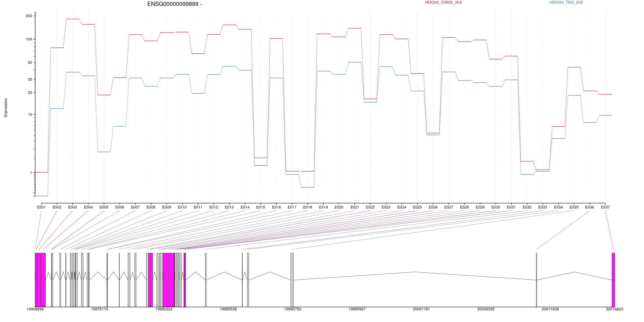Click the magenta exon block above 20016823
This screenshot has height=322, width=644.
[x=613, y=280]
